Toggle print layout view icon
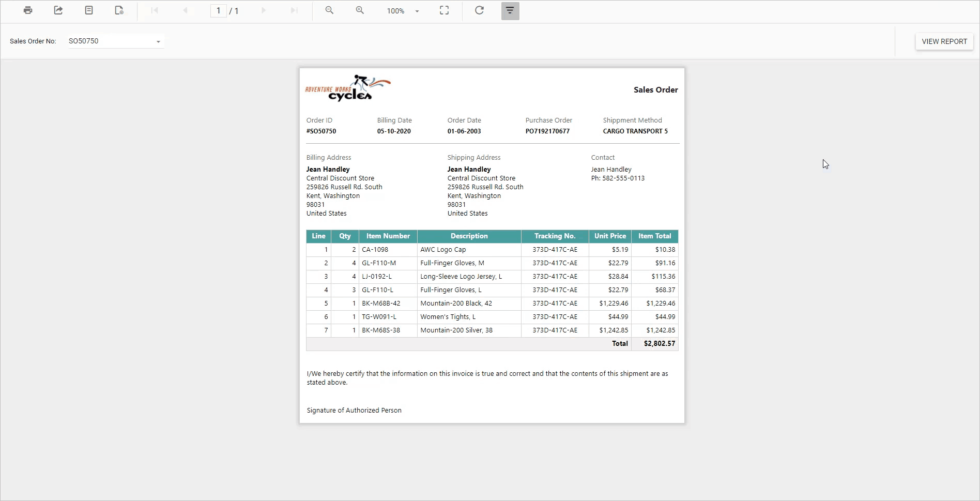This screenshot has height=501, width=980. [x=89, y=10]
